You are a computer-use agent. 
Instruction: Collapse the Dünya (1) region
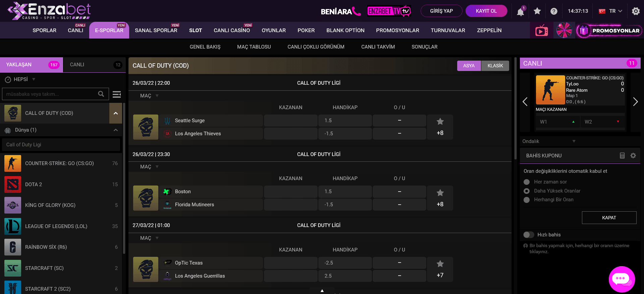[x=116, y=130]
